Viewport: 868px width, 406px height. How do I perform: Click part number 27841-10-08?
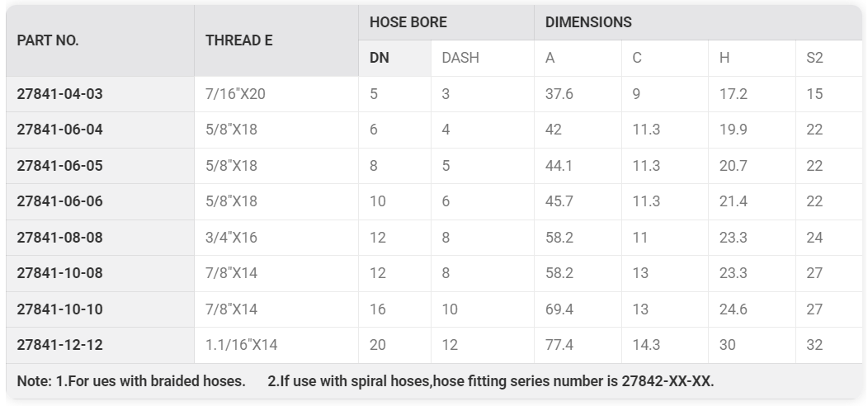pyautogui.click(x=59, y=273)
